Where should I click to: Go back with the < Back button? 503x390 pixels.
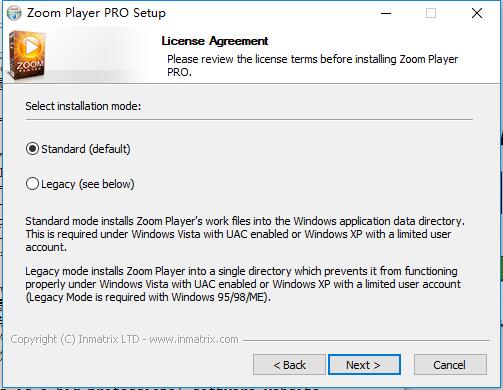point(289,365)
